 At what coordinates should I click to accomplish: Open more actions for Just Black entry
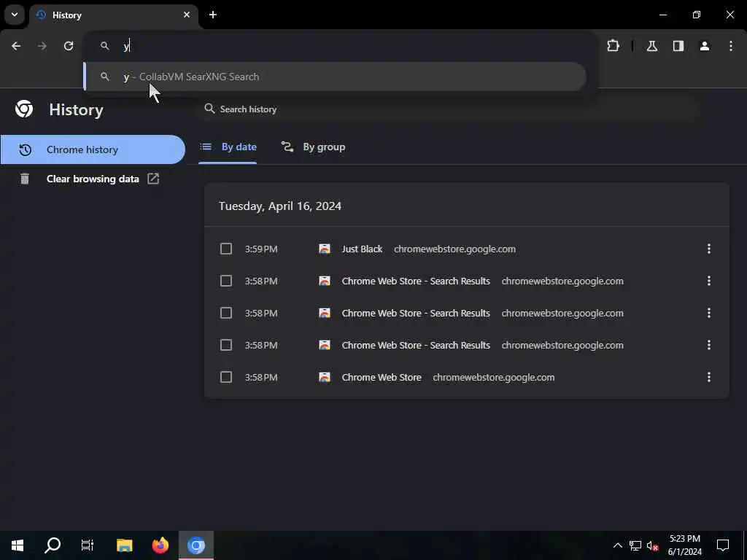tap(709, 249)
